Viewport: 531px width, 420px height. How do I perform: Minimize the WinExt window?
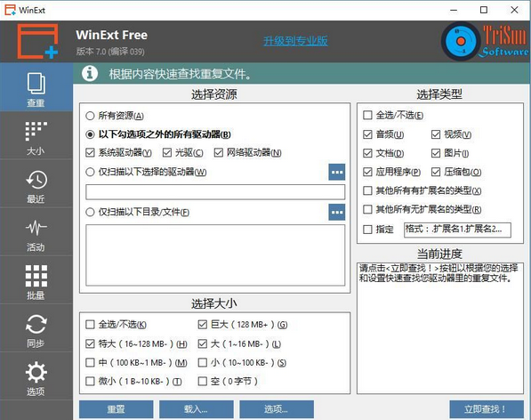[x=454, y=10]
